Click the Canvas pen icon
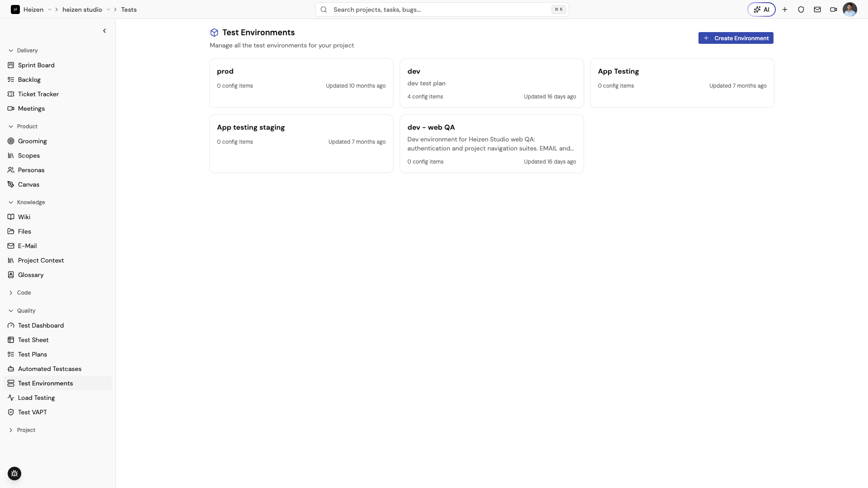The width and height of the screenshot is (868, 488). pyautogui.click(x=11, y=184)
